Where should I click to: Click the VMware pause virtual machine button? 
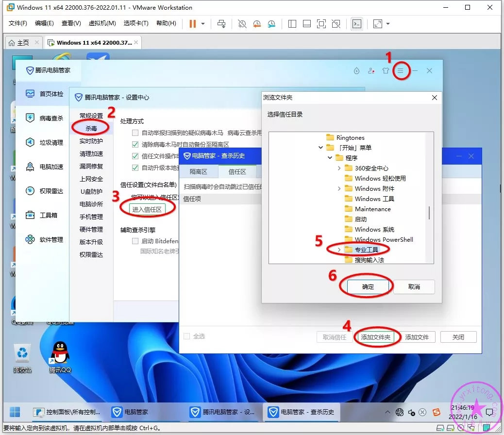[x=193, y=24]
